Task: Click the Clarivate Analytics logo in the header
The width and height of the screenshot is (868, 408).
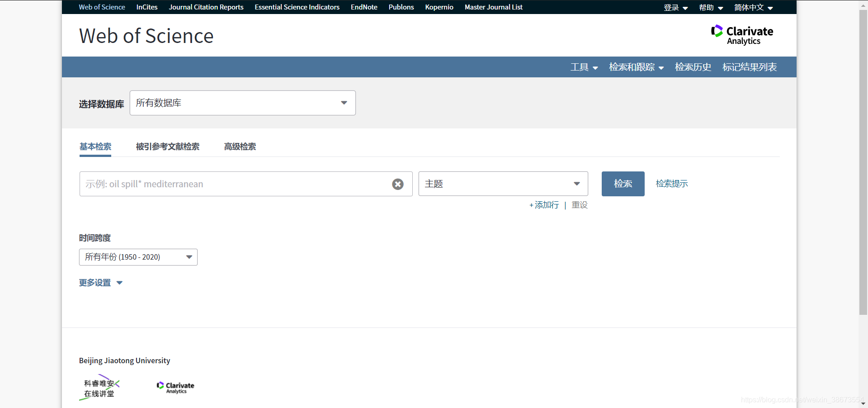Action: point(742,35)
